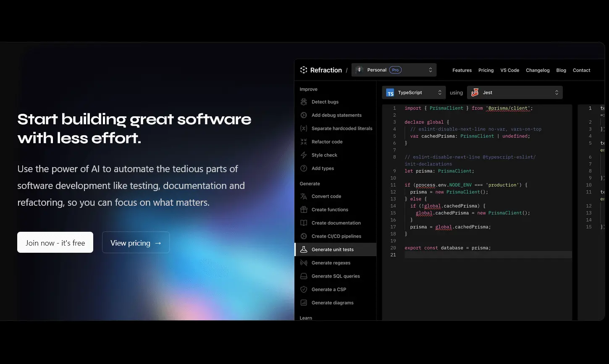Click the Refactor code icon
Image resolution: width=609 pixels, height=364 pixels.
click(x=304, y=142)
